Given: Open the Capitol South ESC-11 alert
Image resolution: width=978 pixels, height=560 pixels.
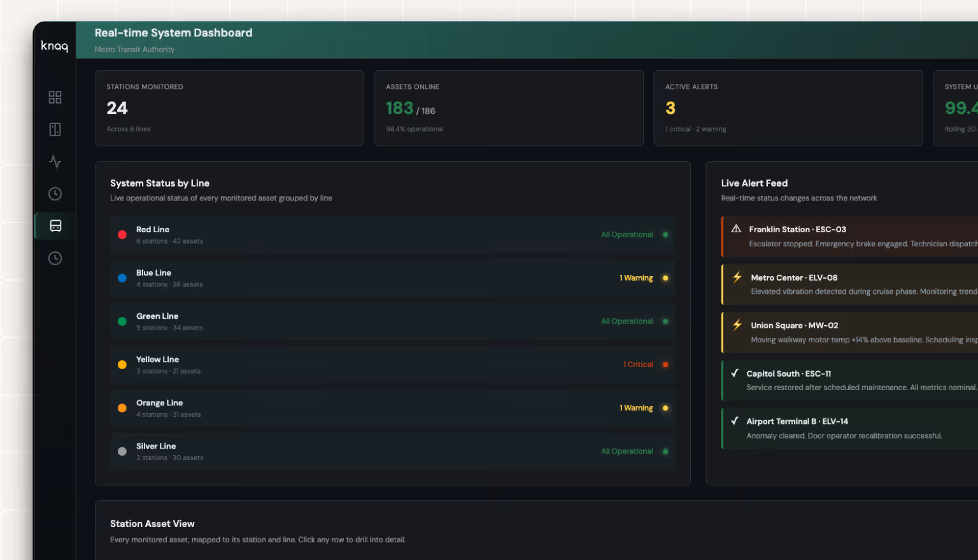Looking at the screenshot, I should 849,381.
